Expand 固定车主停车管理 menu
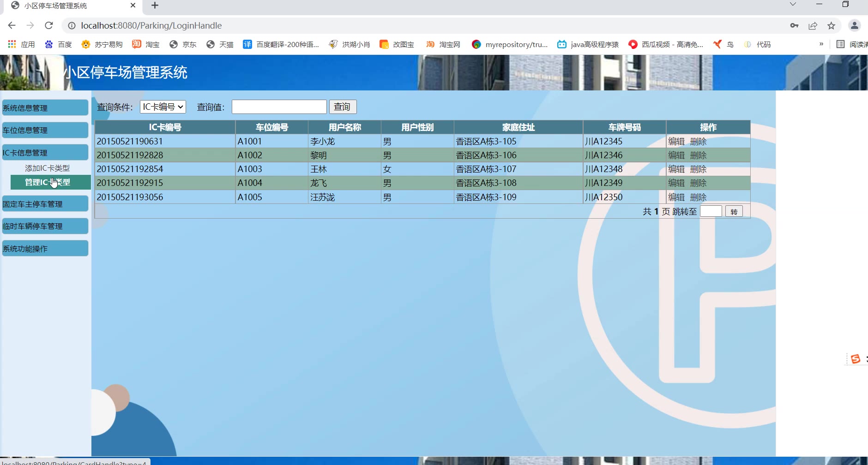Image resolution: width=868 pixels, height=465 pixels. tap(45, 203)
